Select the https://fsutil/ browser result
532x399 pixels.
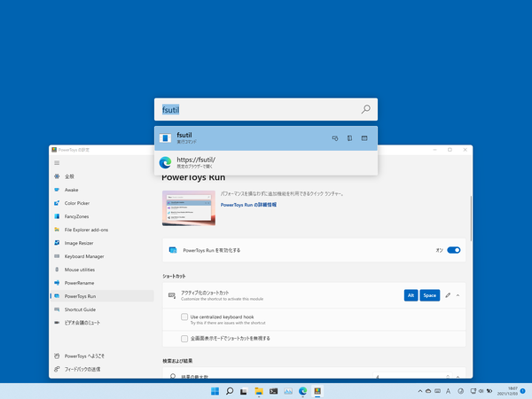coord(266,162)
